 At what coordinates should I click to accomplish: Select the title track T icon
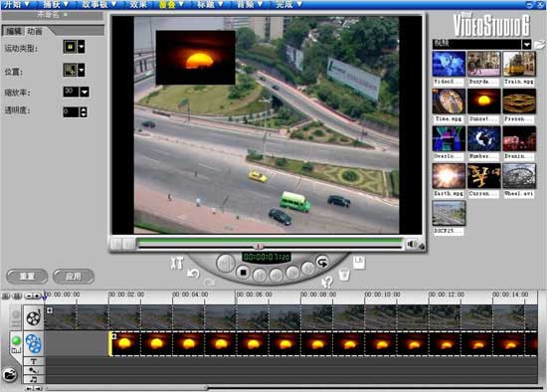[34, 361]
